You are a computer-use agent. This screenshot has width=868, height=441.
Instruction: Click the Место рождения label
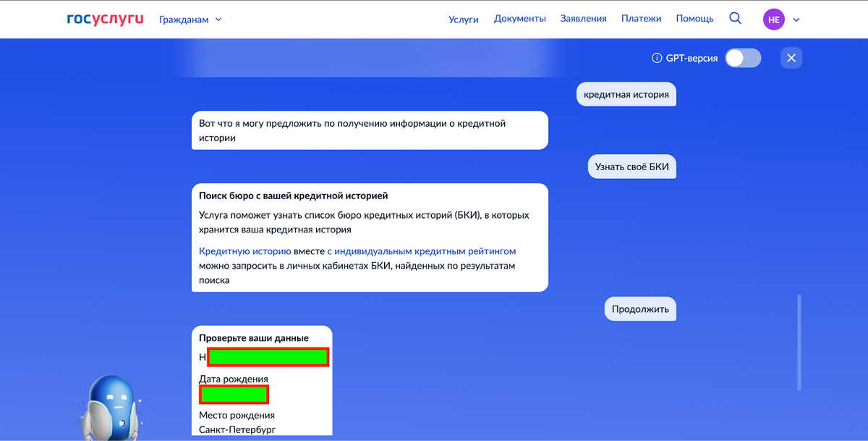pos(237,416)
